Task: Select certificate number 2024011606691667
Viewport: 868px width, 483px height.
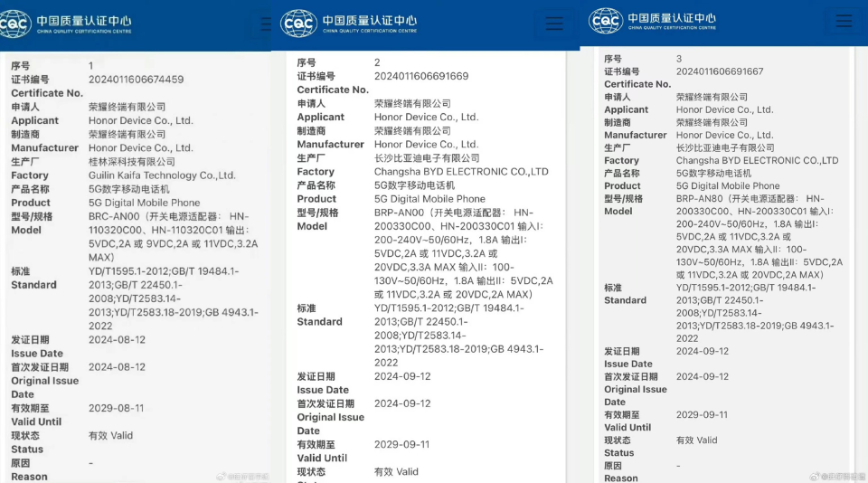Action: point(720,71)
